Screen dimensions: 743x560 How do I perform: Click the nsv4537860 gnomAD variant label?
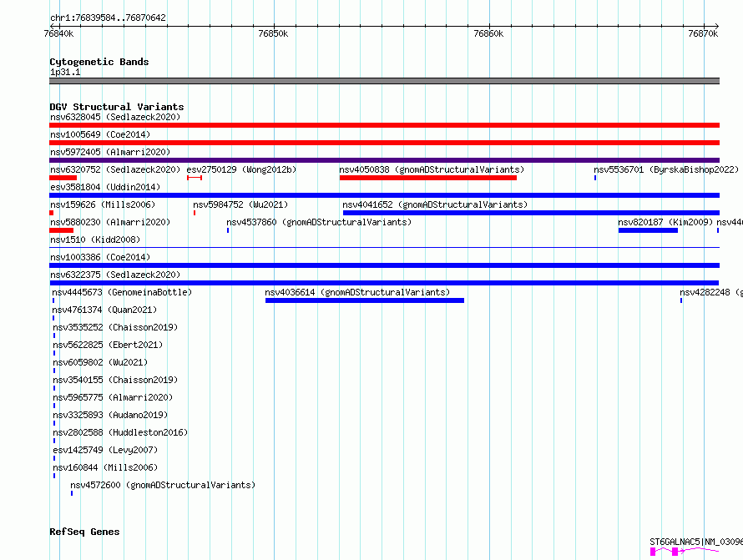(x=319, y=222)
